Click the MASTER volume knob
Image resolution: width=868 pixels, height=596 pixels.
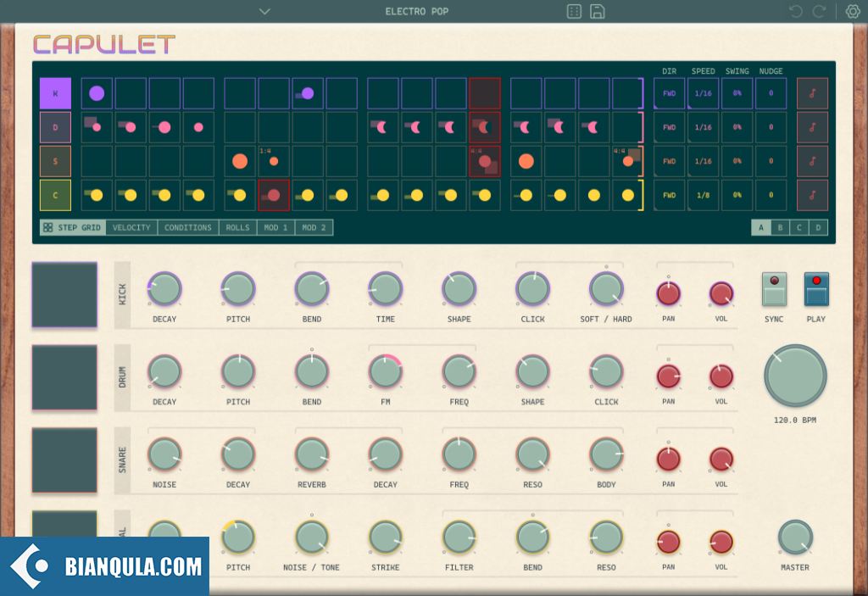coord(795,537)
